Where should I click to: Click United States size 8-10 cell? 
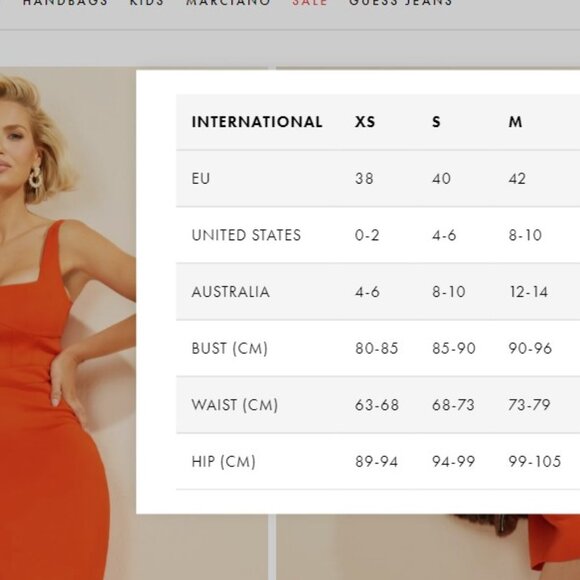coord(525,235)
